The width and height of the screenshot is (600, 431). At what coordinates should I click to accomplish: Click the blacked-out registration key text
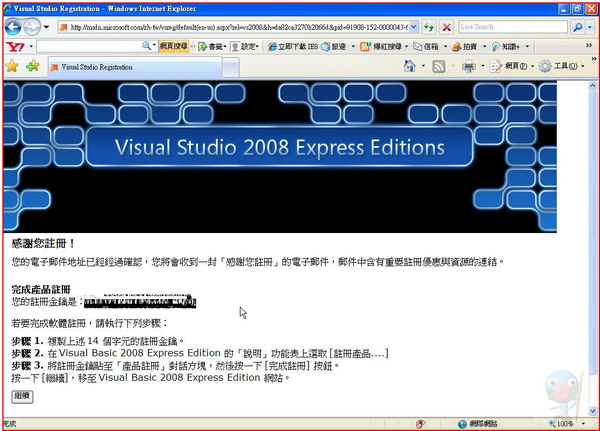[x=140, y=302]
